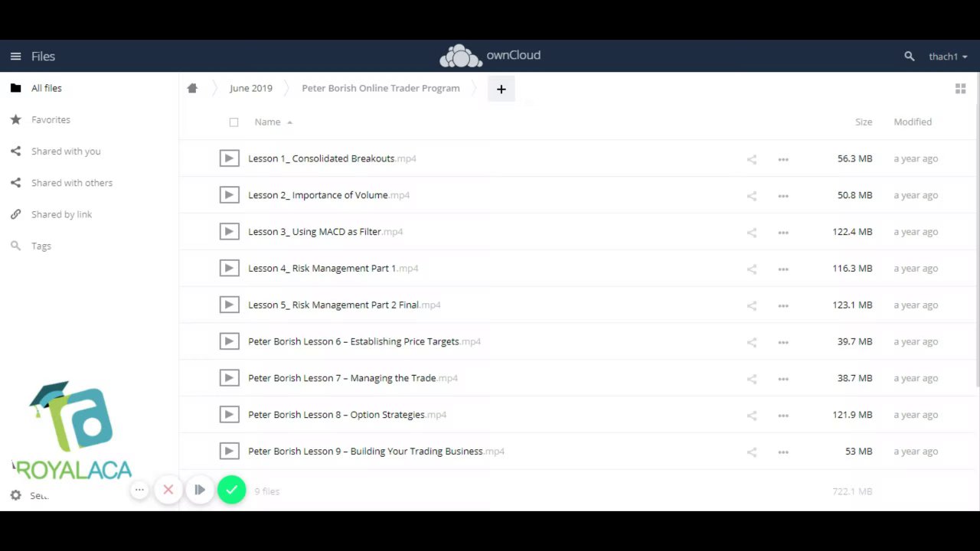The height and width of the screenshot is (551, 980).
Task: Open more actions for Lesson 3 file
Action: 783,232
